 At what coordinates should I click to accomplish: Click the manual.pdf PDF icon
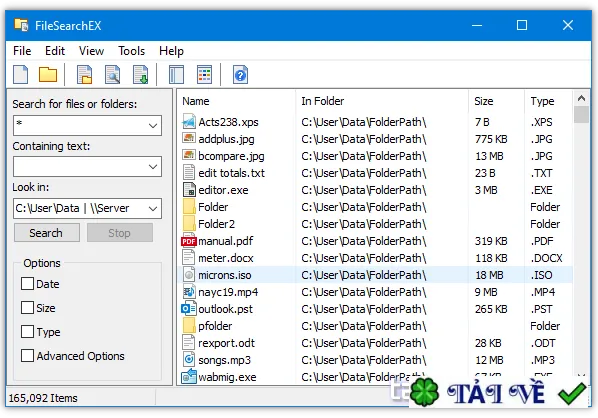click(x=189, y=241)
